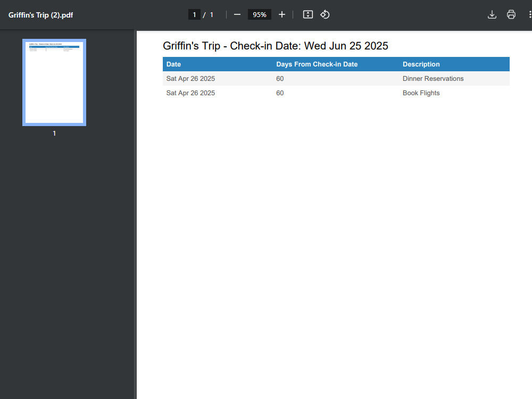
Task: Zoom out with the minus icon
Action: tap(237, 14)
